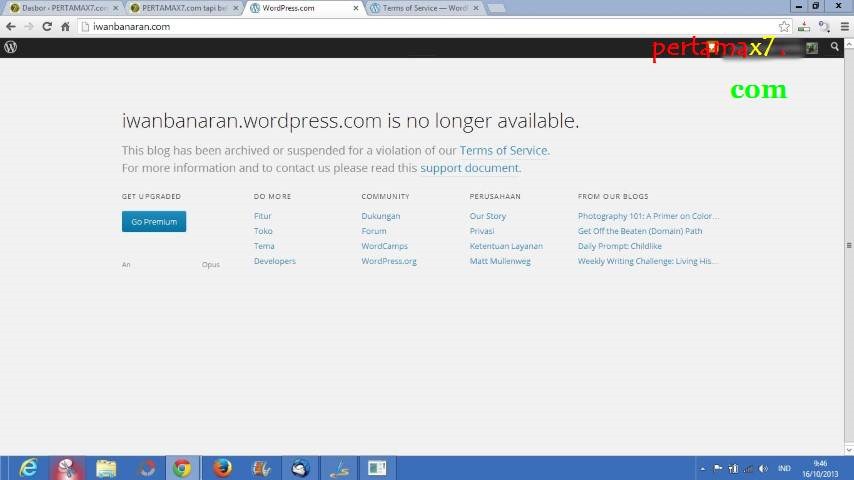Show hidden system tray icons arrow
854x480 pixels.
coord(703,468)
